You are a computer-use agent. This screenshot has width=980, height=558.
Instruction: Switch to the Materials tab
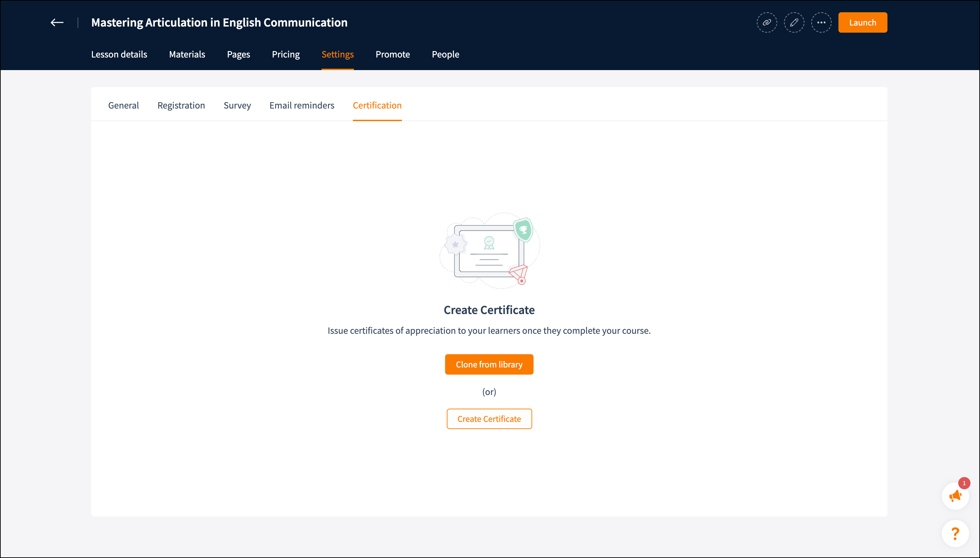coord(187,54)
